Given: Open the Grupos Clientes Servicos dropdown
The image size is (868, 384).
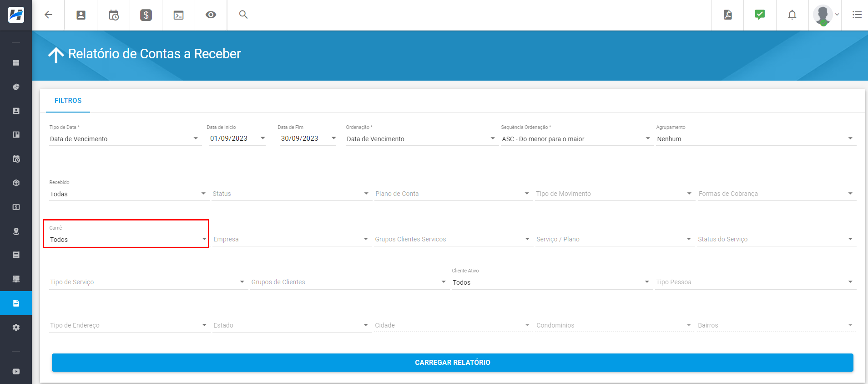Looking at the screenshot, I should 453,239.
